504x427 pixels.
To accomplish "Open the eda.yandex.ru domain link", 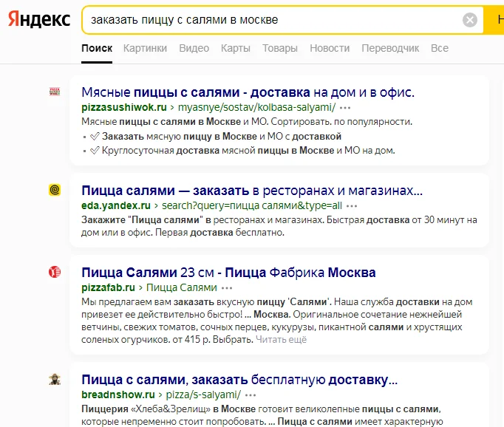I will click(x=116, y=205).
